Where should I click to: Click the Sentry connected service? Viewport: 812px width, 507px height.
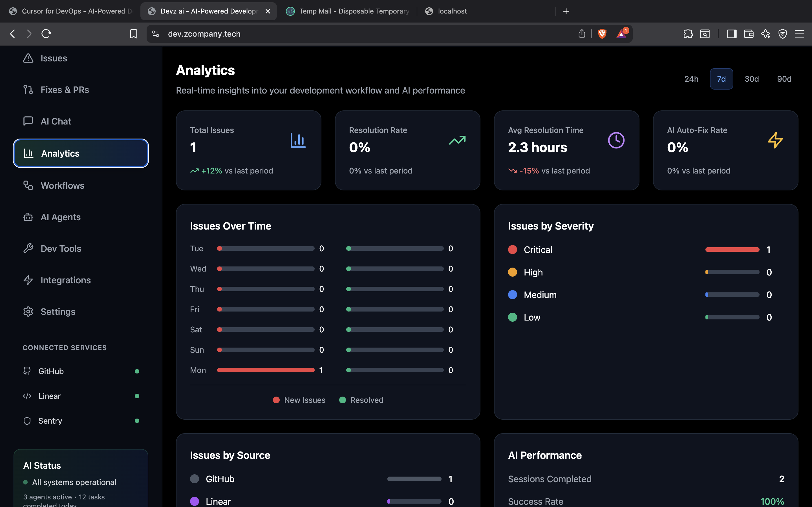50,421
